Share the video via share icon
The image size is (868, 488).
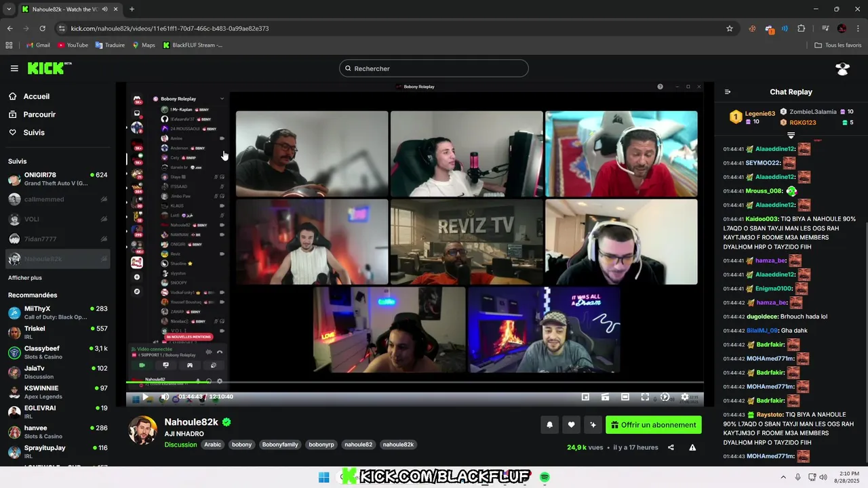pos(671,447)
